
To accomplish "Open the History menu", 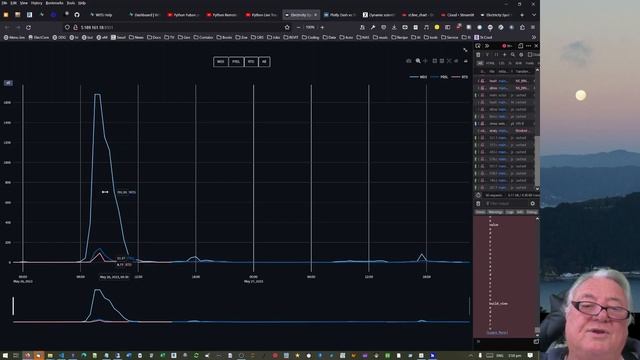I will click(x=36, y=3).
